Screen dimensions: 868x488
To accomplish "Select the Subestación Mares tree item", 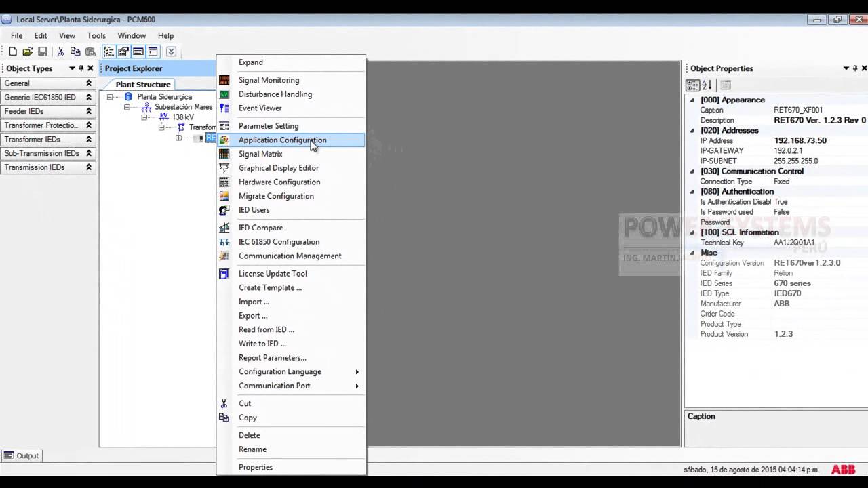I will pos(183,107).
